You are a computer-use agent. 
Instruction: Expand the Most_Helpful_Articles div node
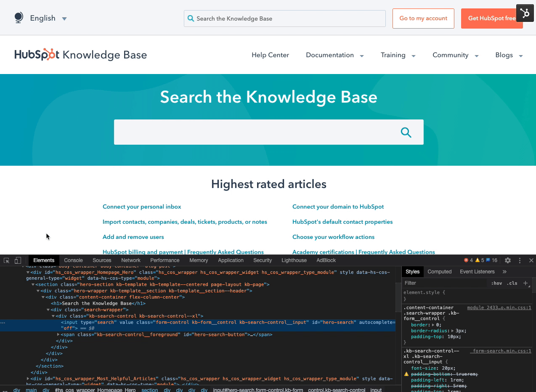coord(28,379)
